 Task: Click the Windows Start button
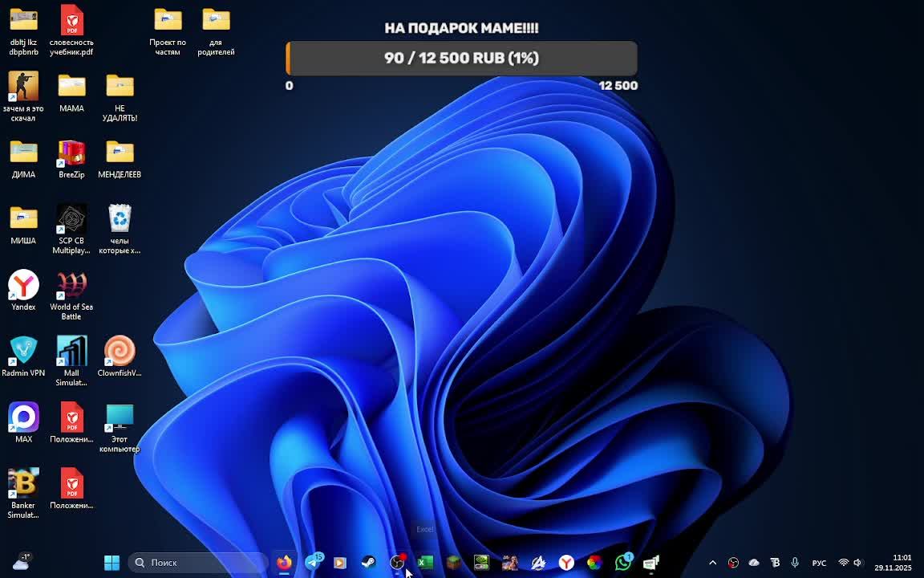[x=111, y=563]
